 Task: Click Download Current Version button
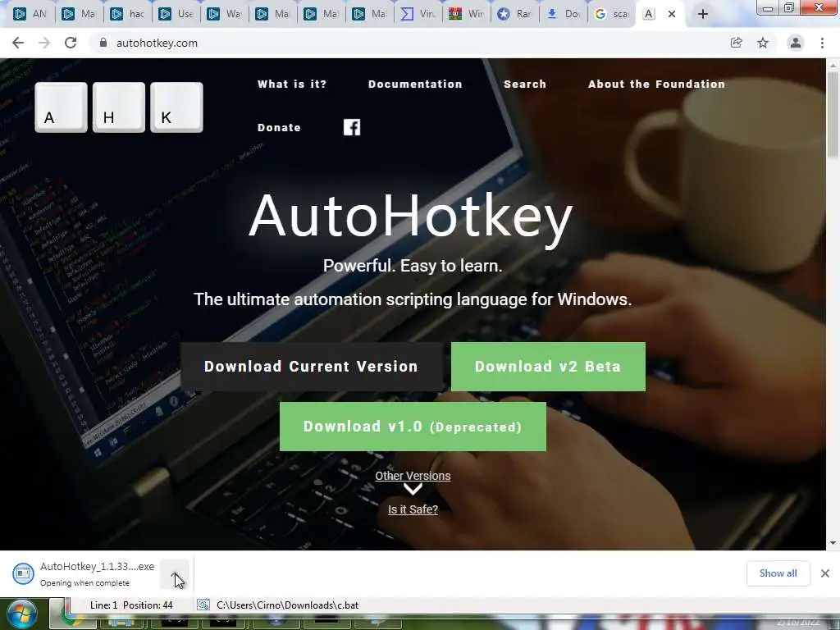pos(312,367)
